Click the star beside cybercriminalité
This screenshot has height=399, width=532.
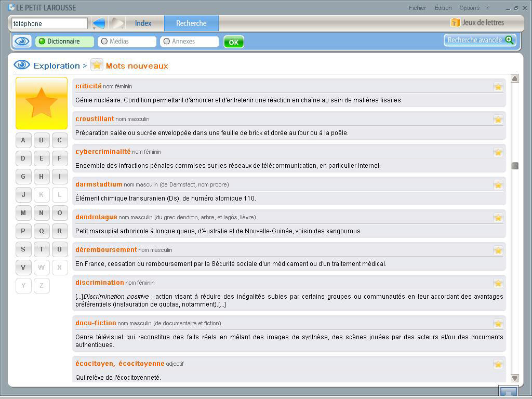coord(498,152)
